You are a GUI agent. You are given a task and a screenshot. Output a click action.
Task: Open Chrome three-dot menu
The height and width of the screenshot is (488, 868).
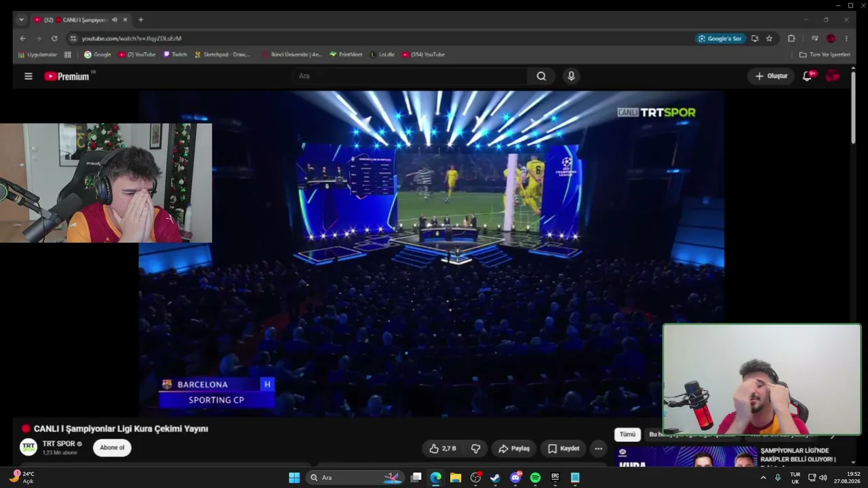click(x=846, y=39)
